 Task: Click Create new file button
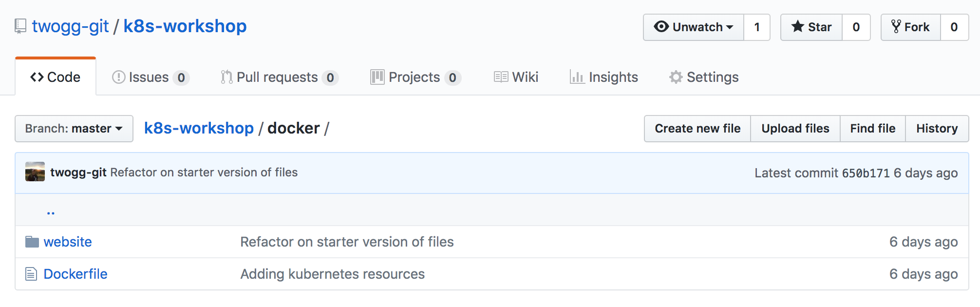click(x=697, y=129)
